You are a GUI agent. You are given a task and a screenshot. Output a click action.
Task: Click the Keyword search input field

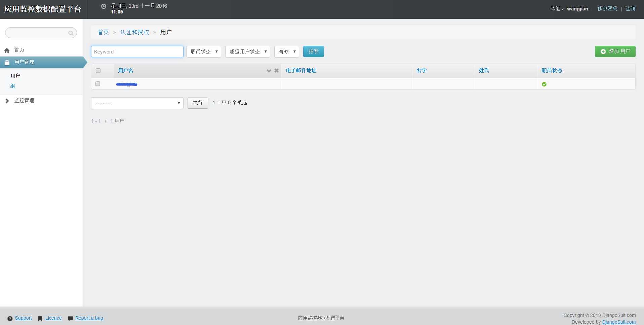click(137, 51)
